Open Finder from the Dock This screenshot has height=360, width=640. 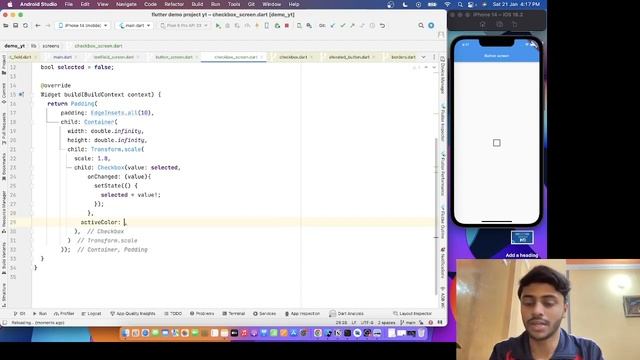click(126, 333)
